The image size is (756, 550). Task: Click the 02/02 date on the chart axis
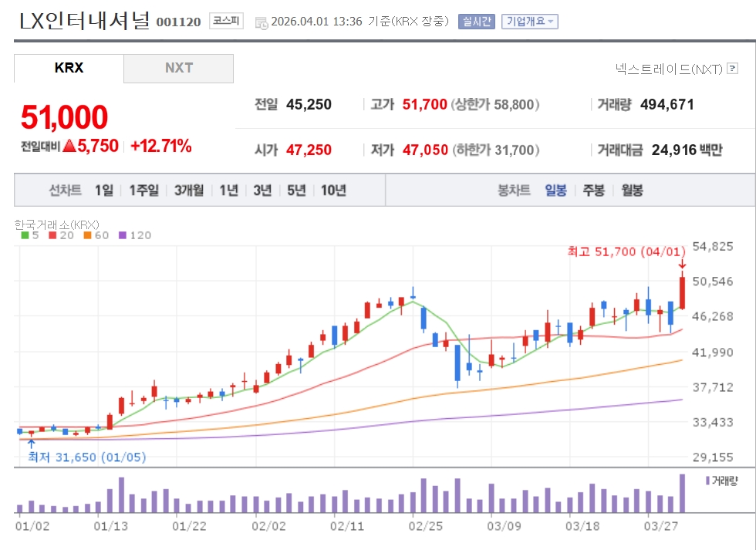coord(268,526)
